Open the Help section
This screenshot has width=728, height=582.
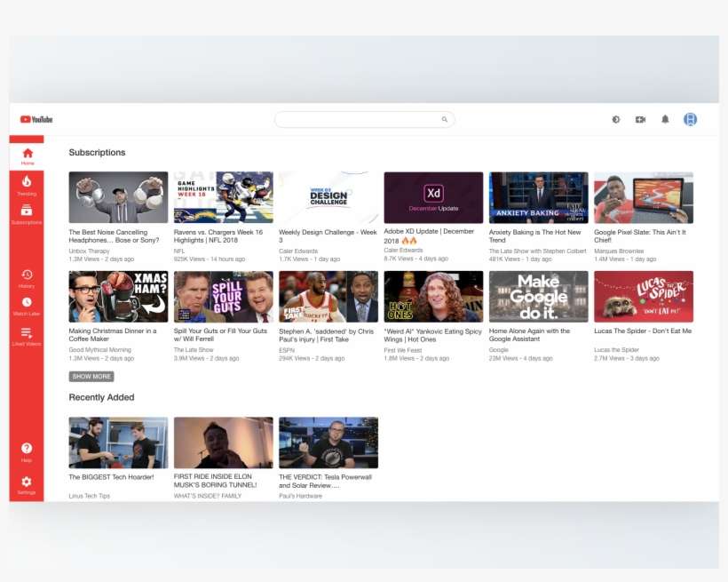coord(27,454)
